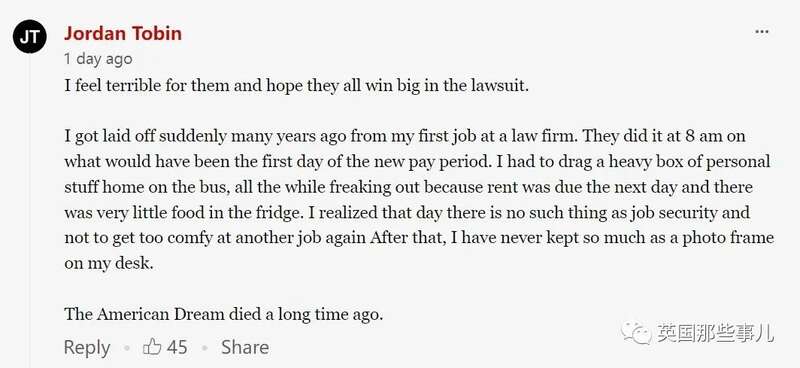The image size is (800, 368).
Task: View the 45 likes count
Action: coord(177,348)
